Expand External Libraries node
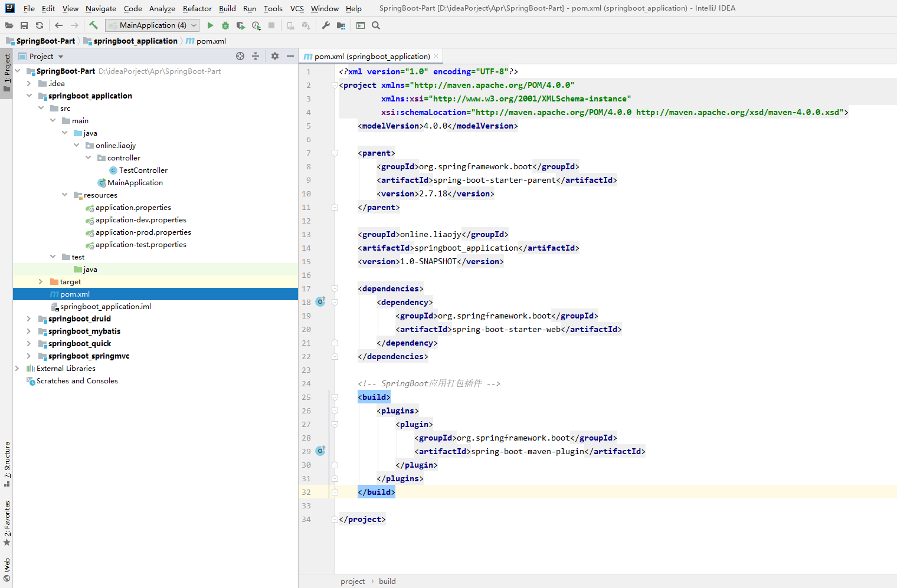The image size is (897, 588). click(17, 368)
